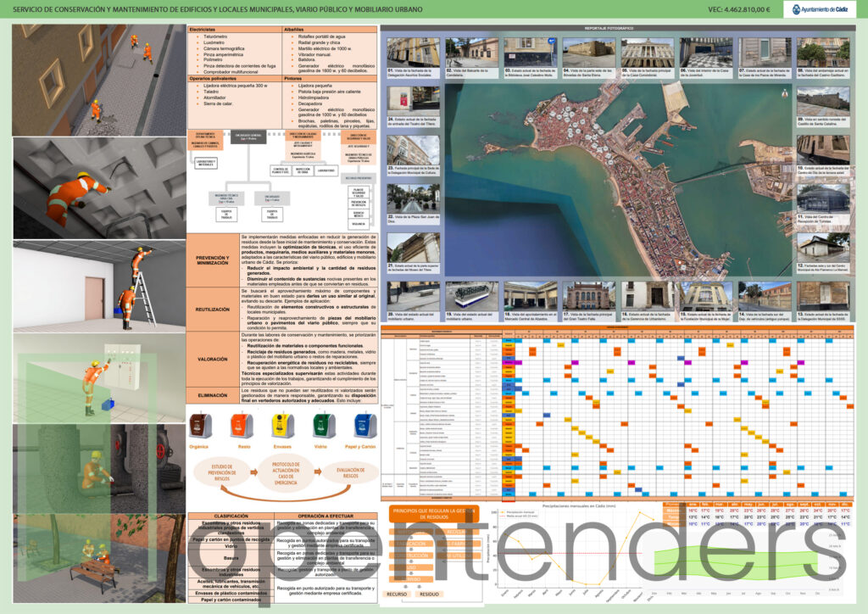Viewport: 868px width, 614px height.
Task: Open photo 23 Delegación Municipal de Cultura
Action: click(413, 150)
